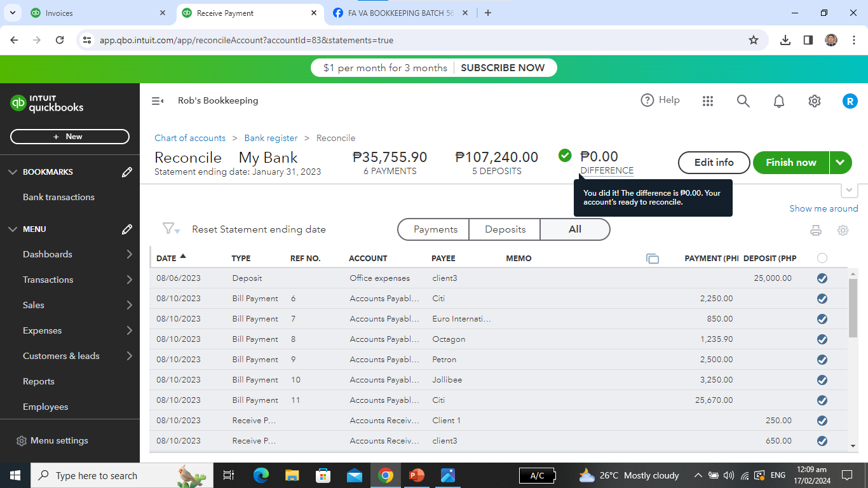Viewport: 868px width, 488px height.
Task: Open Microsoft Edge from taskbar
Action: coord(261,475)
